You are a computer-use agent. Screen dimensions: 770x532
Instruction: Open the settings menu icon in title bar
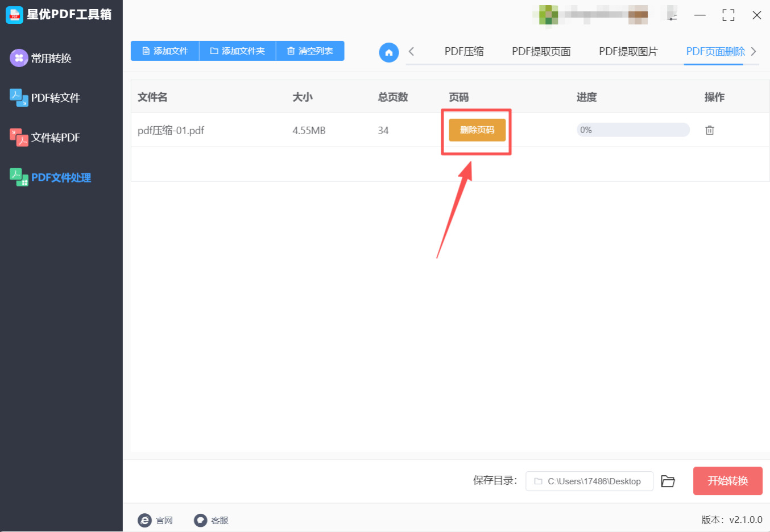point(672,15)
